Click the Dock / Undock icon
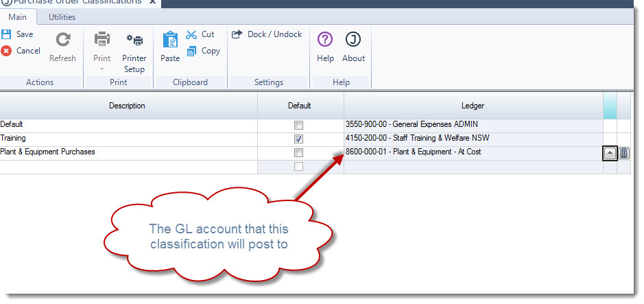The width and height of the screenshot is (644, 304). click(237, 34)
